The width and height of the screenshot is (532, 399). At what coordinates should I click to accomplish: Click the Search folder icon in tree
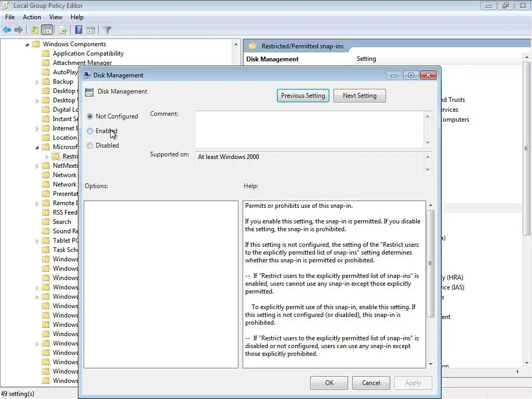(46, 222)
